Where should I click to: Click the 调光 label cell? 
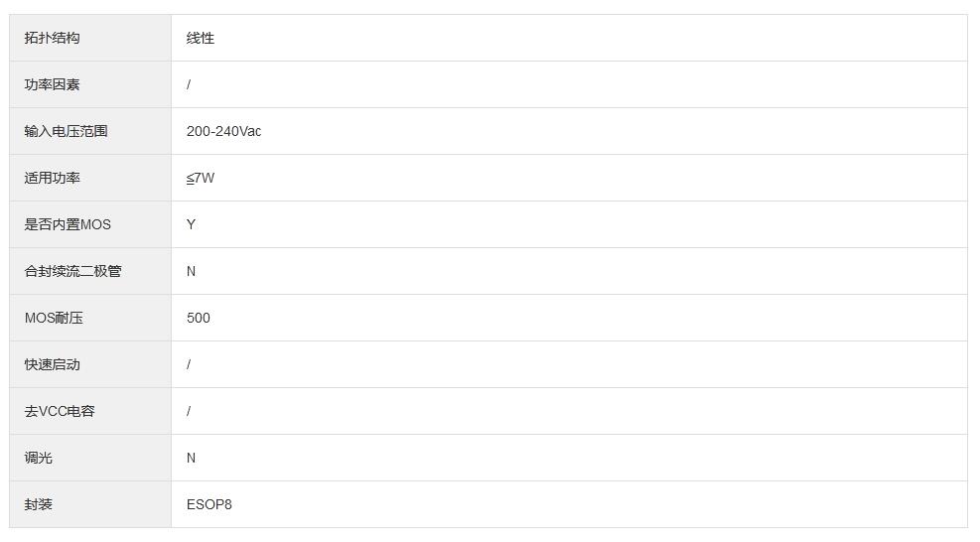coord(39,458)
